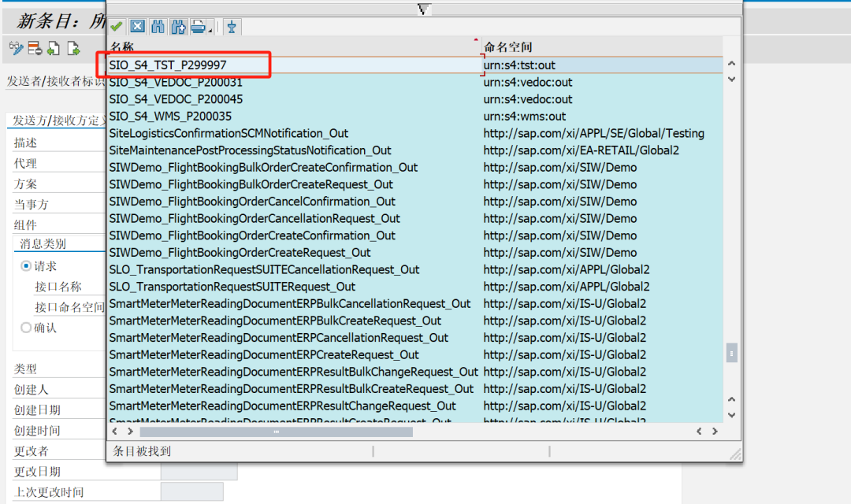The width and height of the screenshot is (851, 504).
Task: Click the lower scroll-down arrow of list
Action: pyautogui.click(x=731, y=415)
